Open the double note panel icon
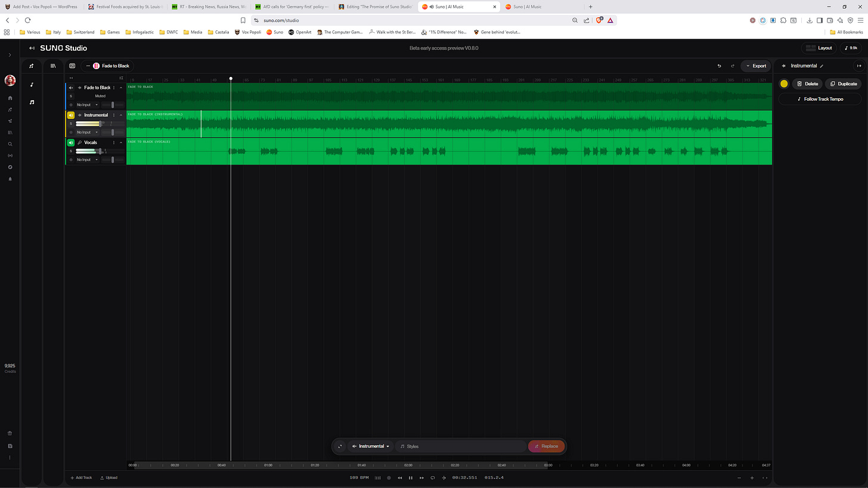 32,102
